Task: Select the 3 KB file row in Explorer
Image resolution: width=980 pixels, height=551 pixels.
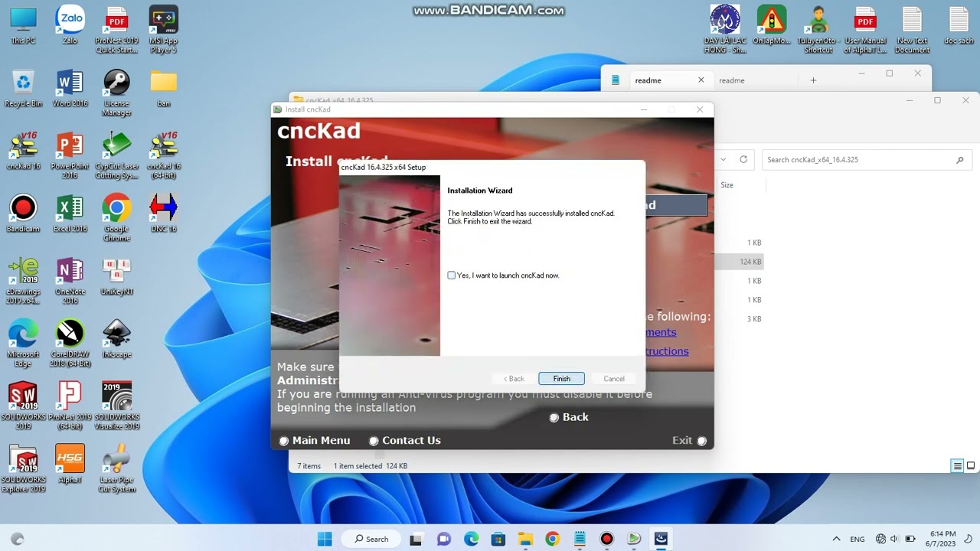Action: pyautogui.click(x=740, y=319)
